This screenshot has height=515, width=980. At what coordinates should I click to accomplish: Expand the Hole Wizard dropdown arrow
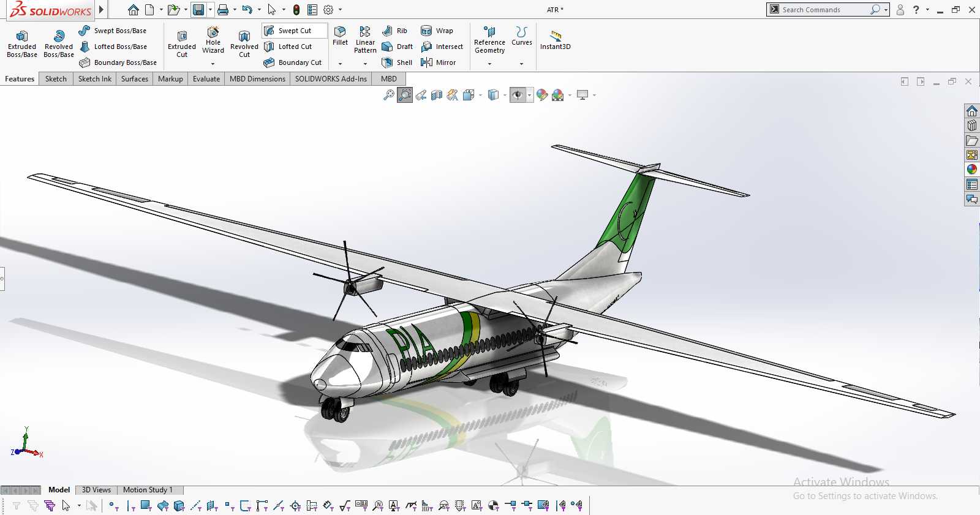click(x=213, y=64)
